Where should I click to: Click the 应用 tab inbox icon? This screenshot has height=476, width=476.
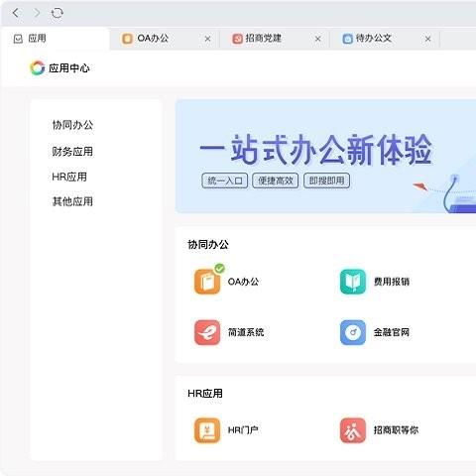click(18, 39)
